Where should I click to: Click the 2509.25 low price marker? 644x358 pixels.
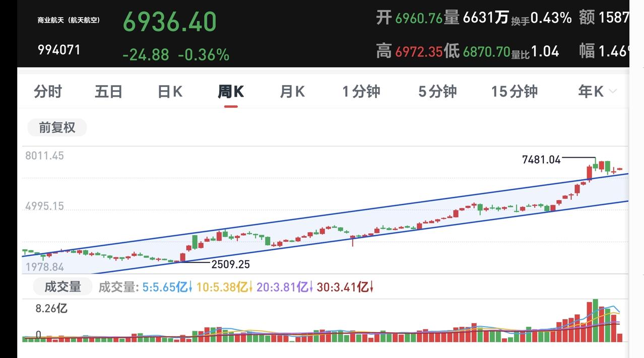coord(230,264)
